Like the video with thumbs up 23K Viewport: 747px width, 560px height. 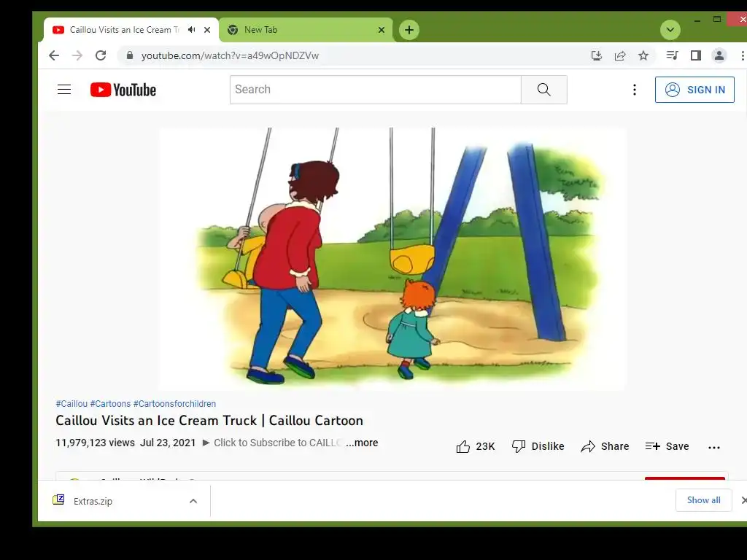coord(476,446)
